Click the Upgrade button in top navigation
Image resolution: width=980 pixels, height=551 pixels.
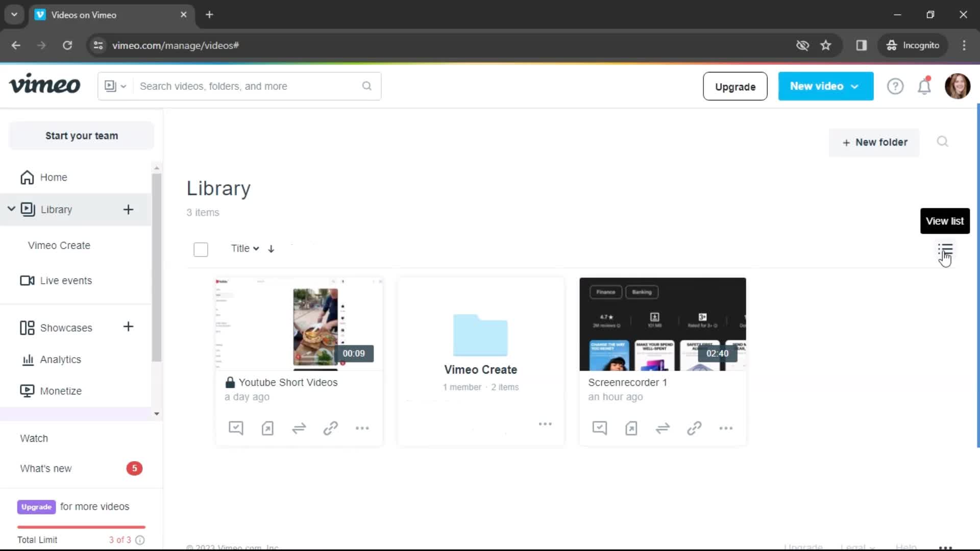735,86
